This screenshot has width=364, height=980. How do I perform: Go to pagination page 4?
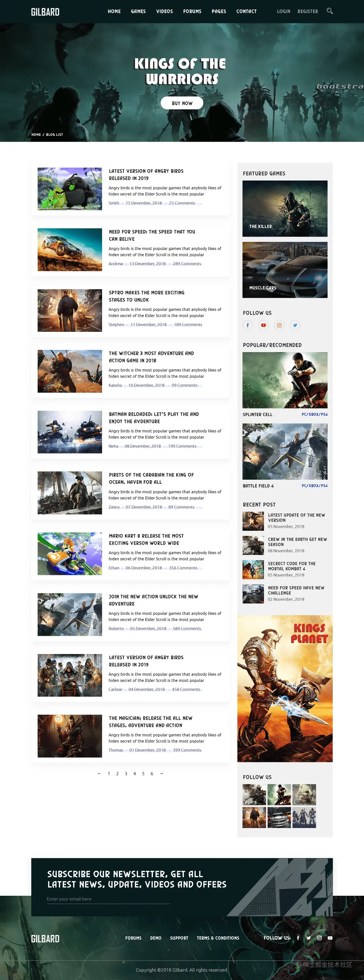[134, 773]
